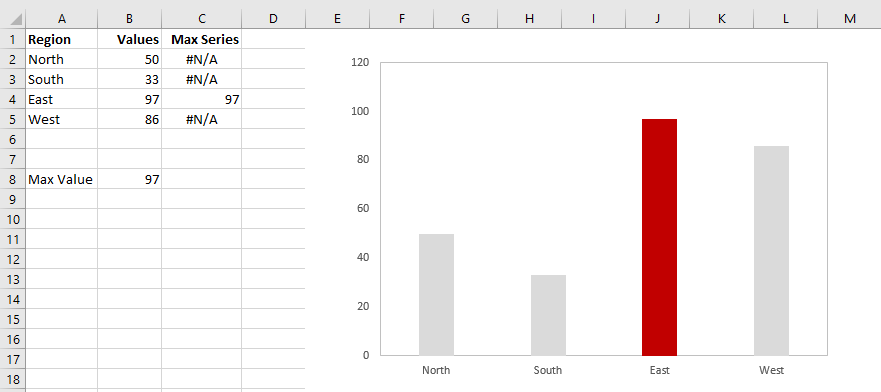The image size is (881, 392).
Task: Click the gray North bar
Action: (x=436, y=295)
